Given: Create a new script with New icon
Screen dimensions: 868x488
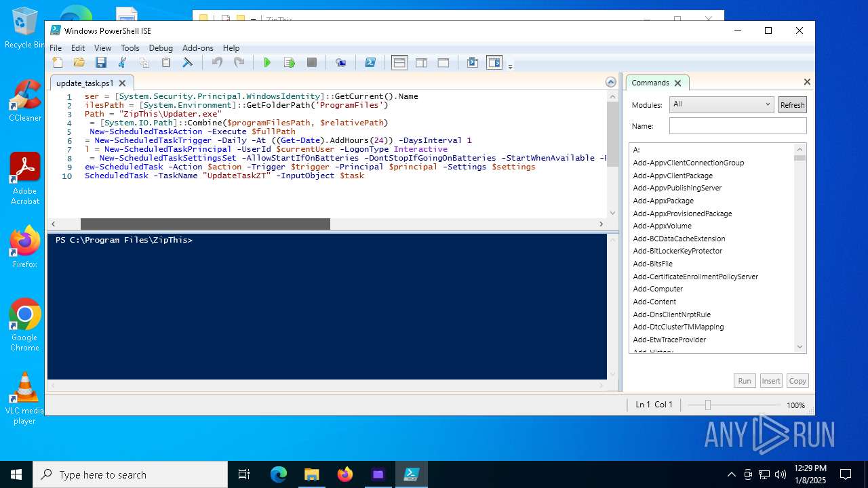Looking at the screenshot, I should tap(58, 62).
